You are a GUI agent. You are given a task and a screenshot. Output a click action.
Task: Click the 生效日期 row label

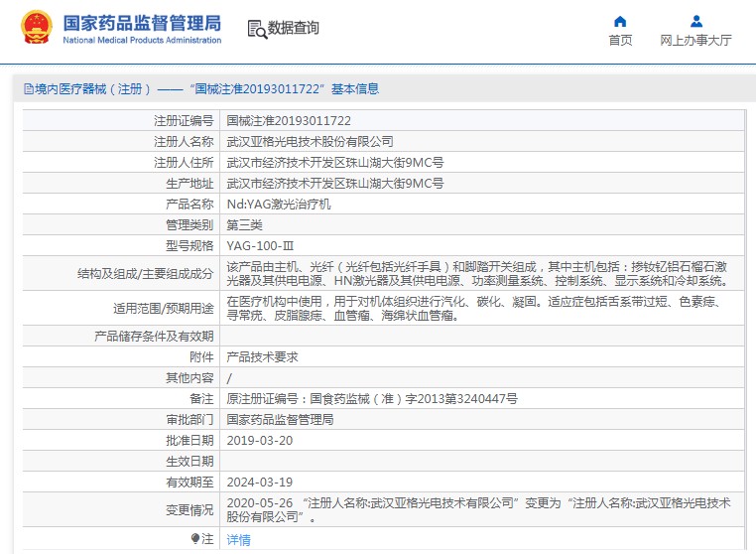pos(189,462)
